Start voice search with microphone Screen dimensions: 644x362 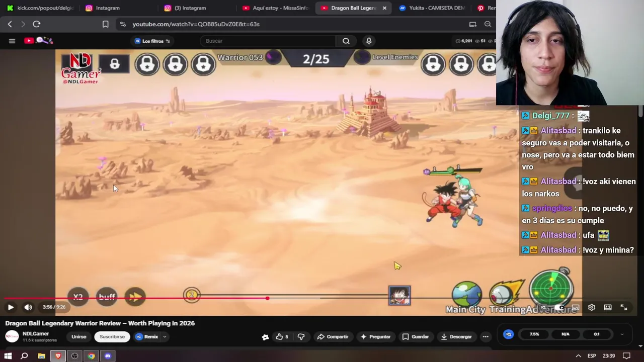point(369,41)
